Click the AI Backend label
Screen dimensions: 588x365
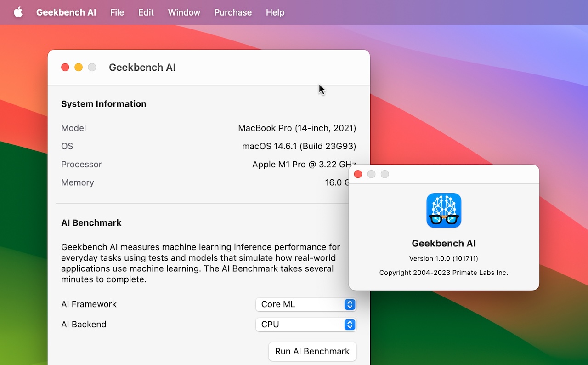point(84,325)
